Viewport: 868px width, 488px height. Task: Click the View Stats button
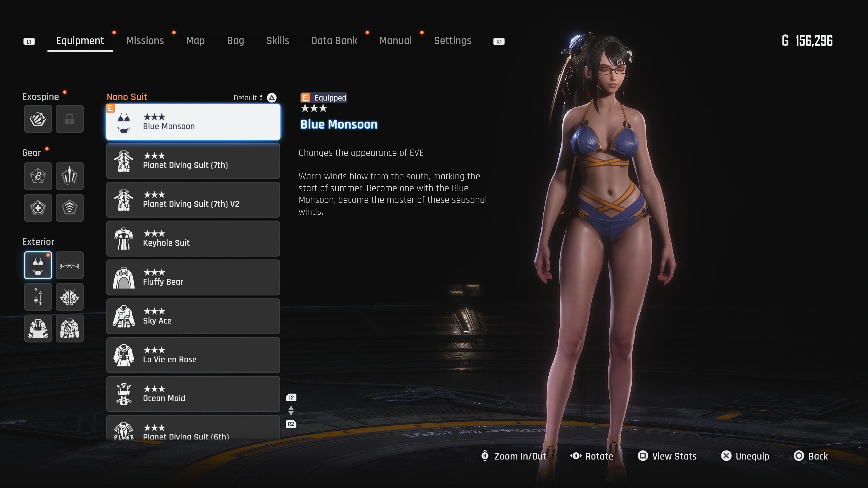pyautogui.click(x=667, y=456)
